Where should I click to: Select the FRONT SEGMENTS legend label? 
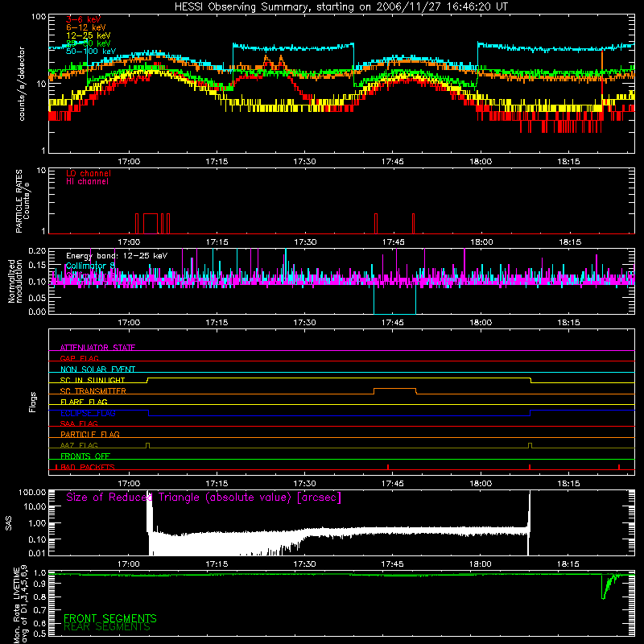coord(110,618)
